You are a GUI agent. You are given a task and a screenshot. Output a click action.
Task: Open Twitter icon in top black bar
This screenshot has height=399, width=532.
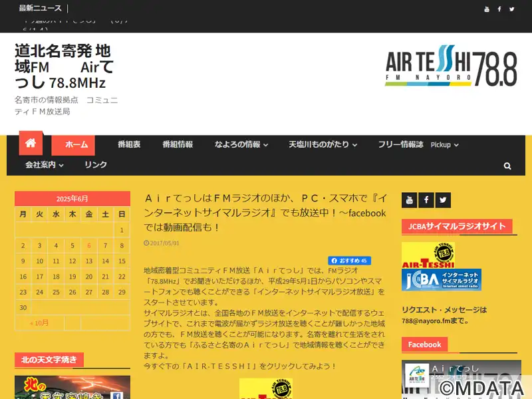pos(511,9)
